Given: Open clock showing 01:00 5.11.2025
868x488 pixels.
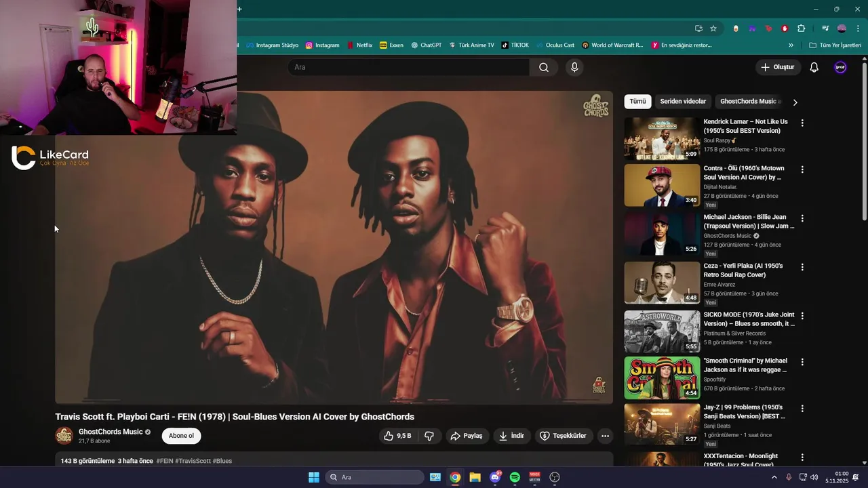Looking at the screenshot, I should pyautogui.click(x=837, y=477).
